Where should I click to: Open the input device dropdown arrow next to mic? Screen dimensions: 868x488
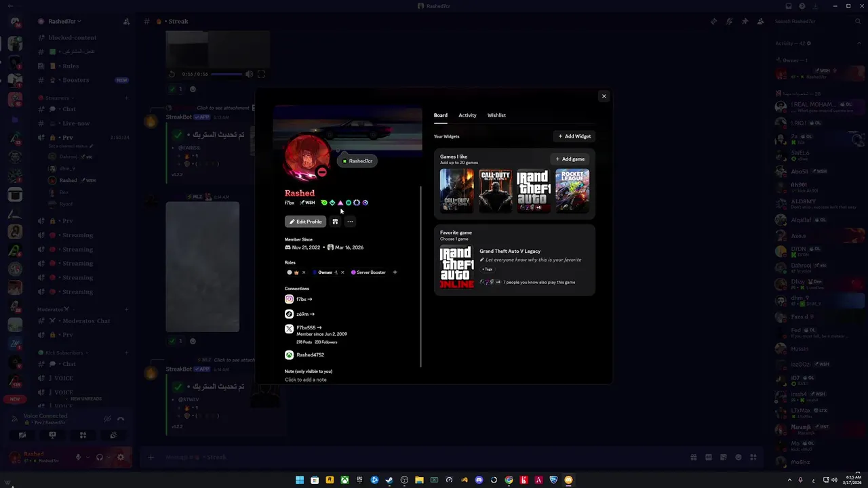click(x=87, y=457)
